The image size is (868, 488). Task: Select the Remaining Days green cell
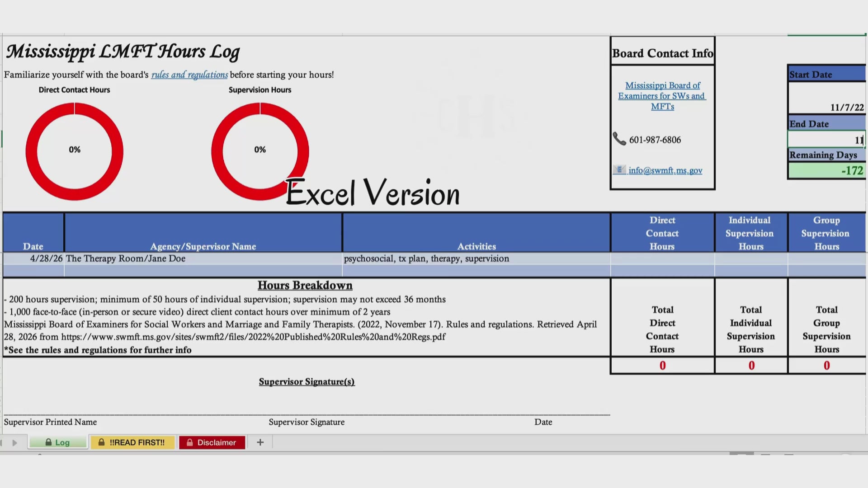pos(827,170)
